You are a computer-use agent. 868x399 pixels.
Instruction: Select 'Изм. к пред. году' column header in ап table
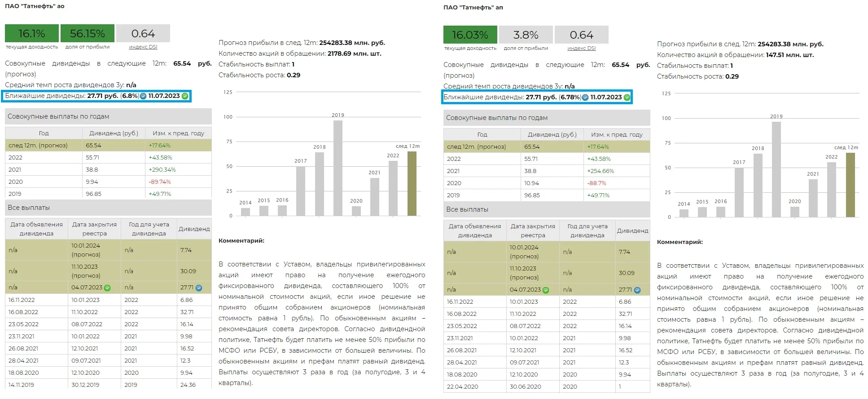[617, 135]
